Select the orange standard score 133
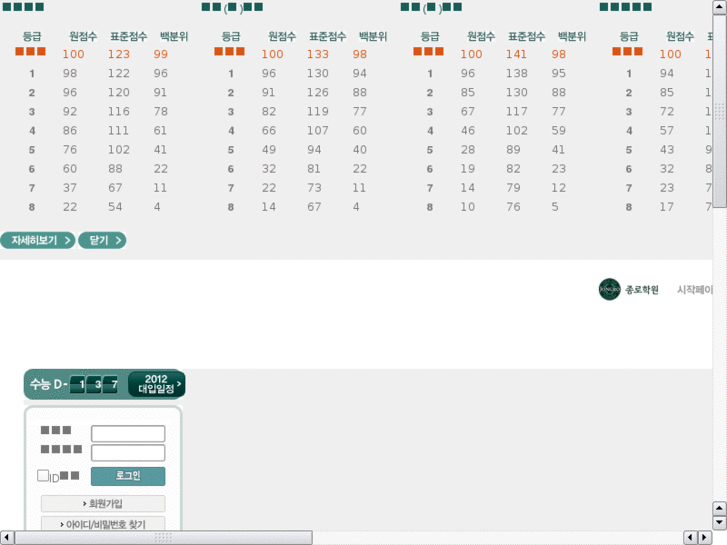Viewport: 727px width, 545px height. (318, 54)
